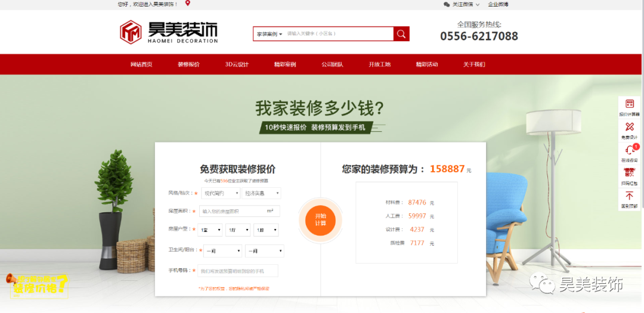The width and height of the screenshot is (644, 313).
Task: Click the 手机号码 phone input field
Action: pos(238,271)
